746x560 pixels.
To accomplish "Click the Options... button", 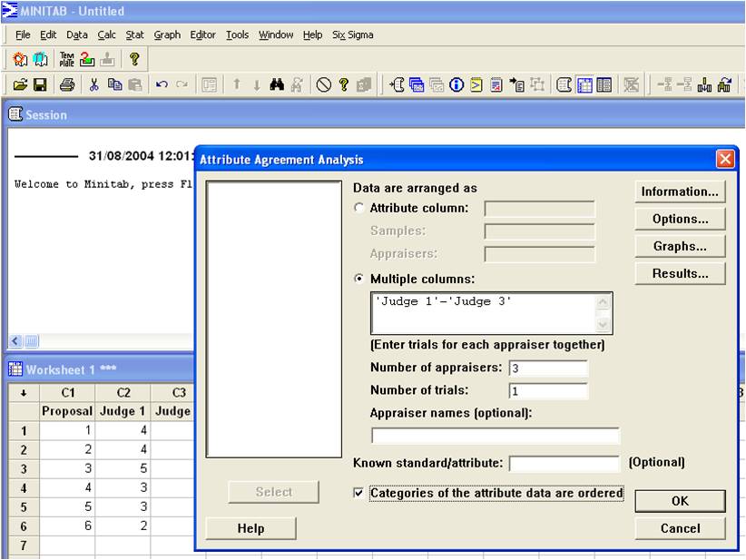I will 680,219.
